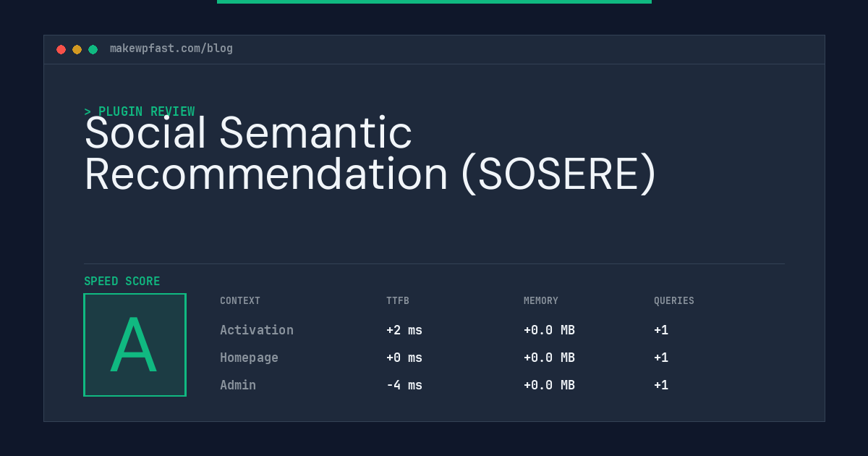The height and width of the screenshot is (456, 868).
Task: Click the Homepage queries value +1
Action: 661,358
